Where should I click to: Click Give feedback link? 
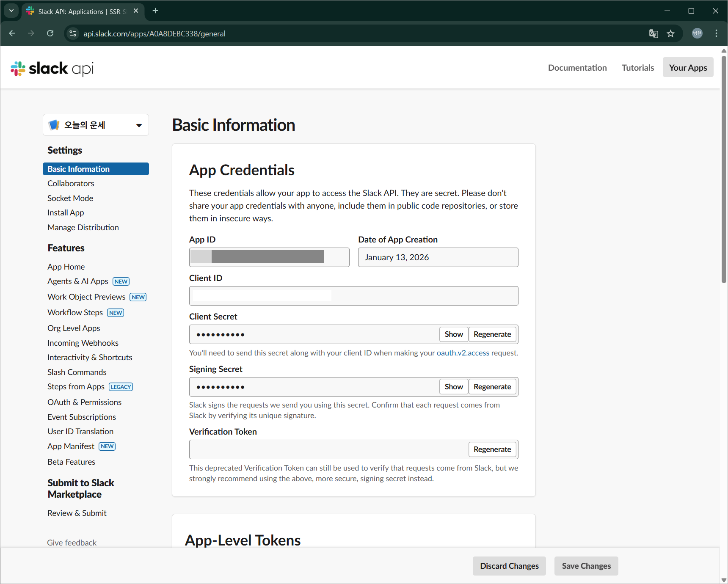72,543
